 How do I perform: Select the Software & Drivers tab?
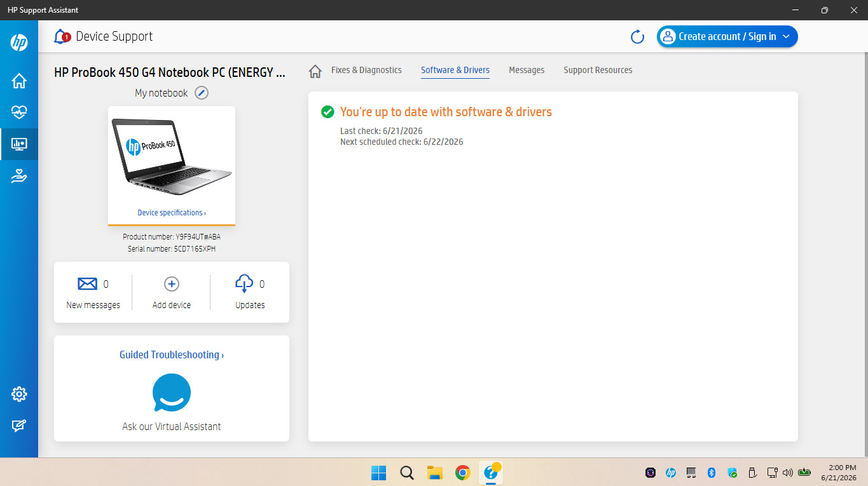coord(455,70)
